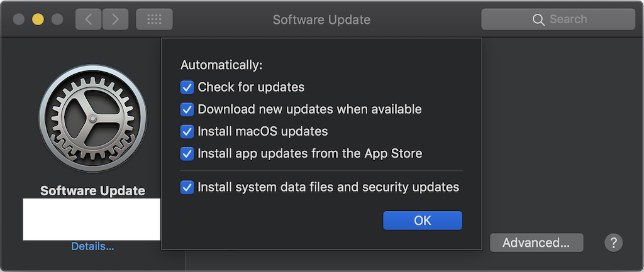Open the help question mark button

click(x=614, y=242)
